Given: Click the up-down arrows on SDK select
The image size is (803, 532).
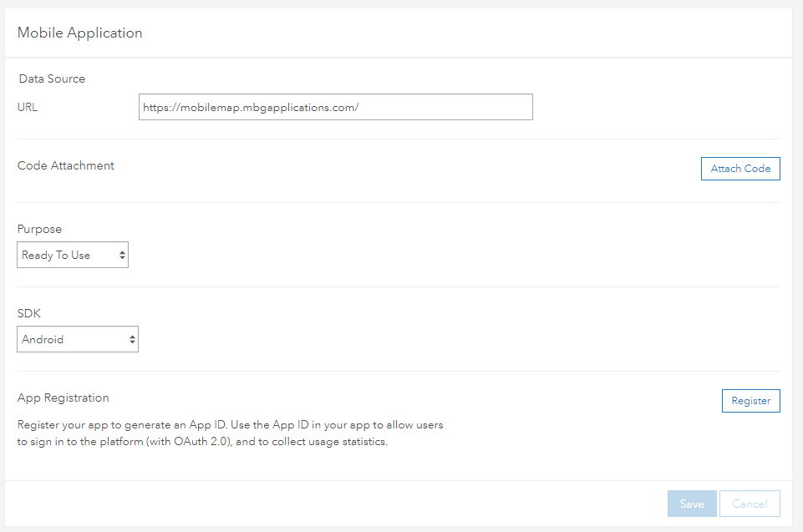Looking at the screenshot, I should pos(132,340).
